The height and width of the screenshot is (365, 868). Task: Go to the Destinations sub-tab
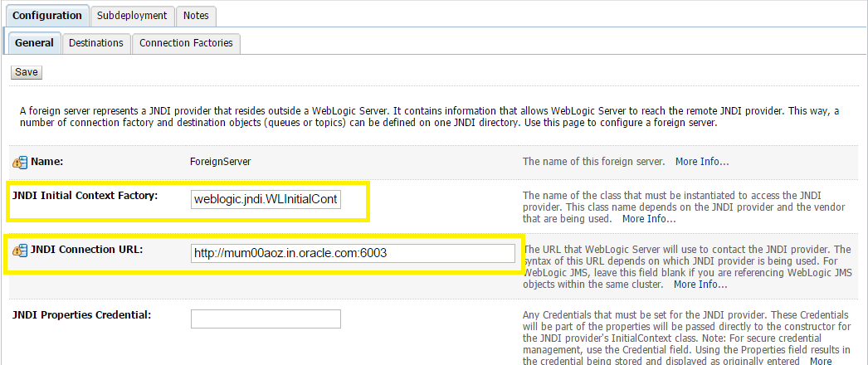pyautogui.click(x=96, y=43)
